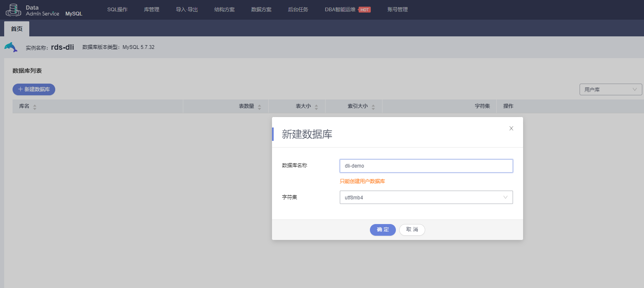The height and width of the screenshot is (288, 644).
Task: Click the Data Admin Service logo icon
Action: pos(13,10)
